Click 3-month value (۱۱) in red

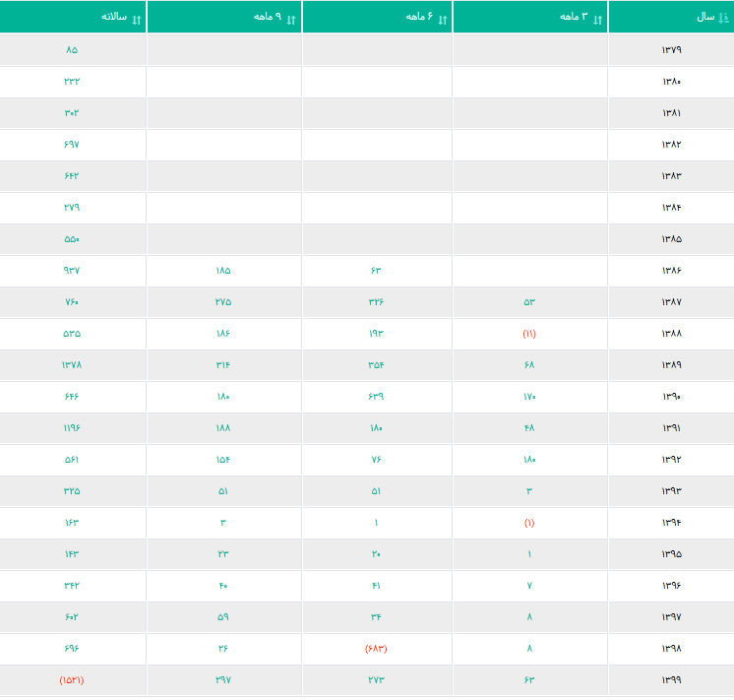point(529,333)
